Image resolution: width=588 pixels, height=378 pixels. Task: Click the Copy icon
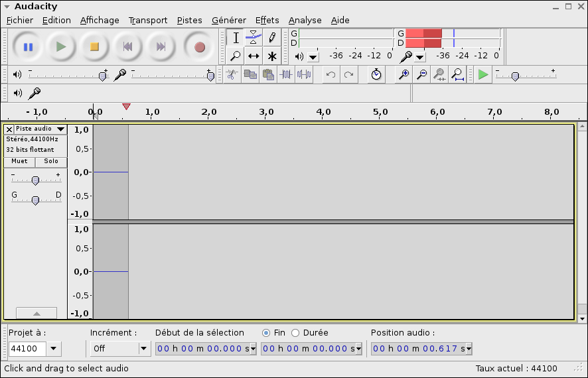[x=250, y=74]
